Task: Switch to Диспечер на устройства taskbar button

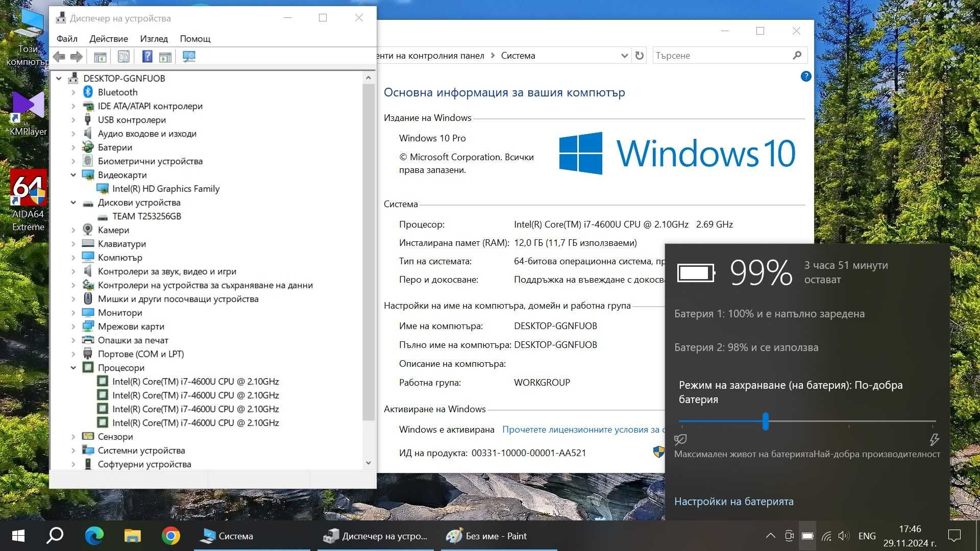Action: click(x=376, y=536)
